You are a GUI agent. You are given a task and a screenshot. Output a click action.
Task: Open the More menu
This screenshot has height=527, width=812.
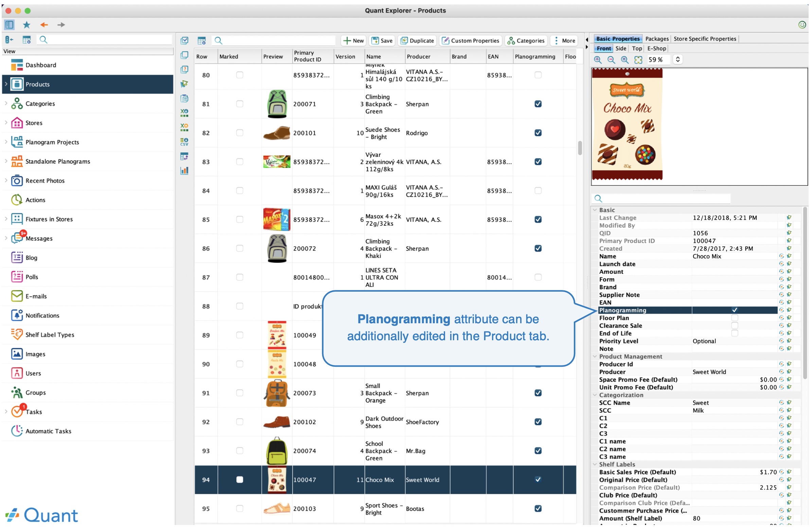click(564, 40)
